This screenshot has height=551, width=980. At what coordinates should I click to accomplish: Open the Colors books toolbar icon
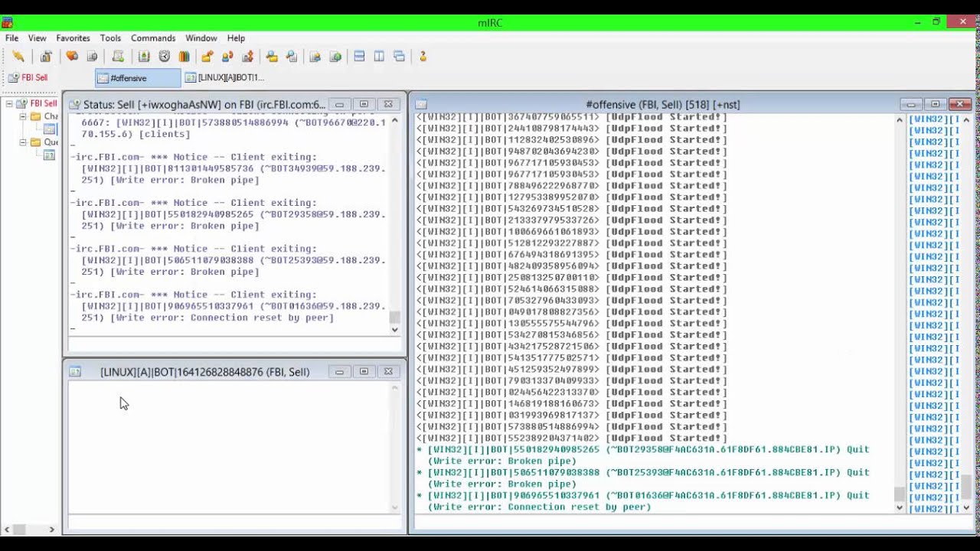point(184,57)
